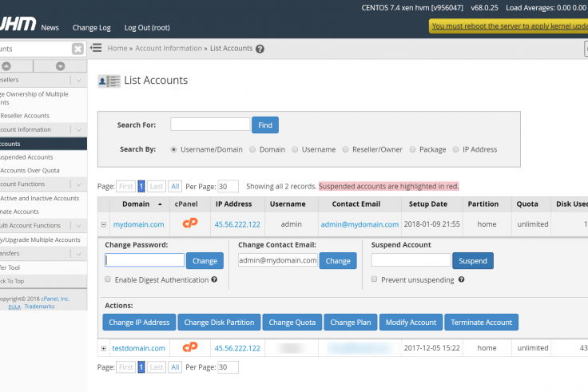Click Change button for password

205,261
